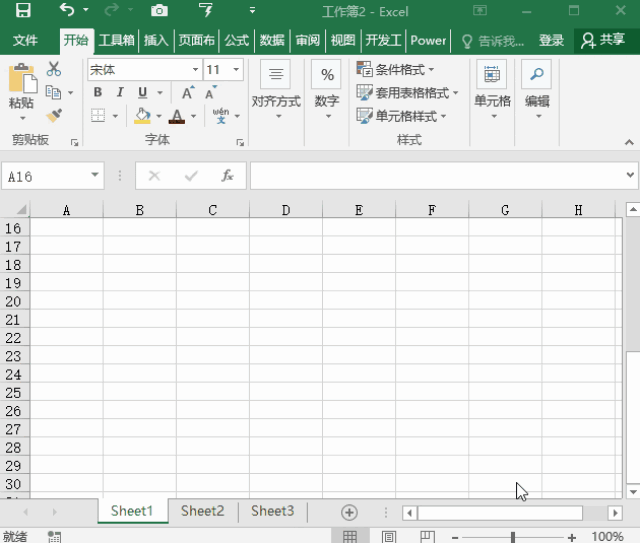Expand the Name Box dropdown arrow
This screenshot has width=640, height=543.
click(x=95, y=175)
